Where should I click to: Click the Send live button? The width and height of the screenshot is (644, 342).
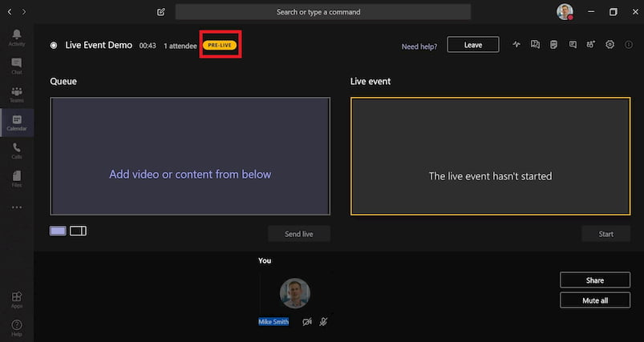coord(299,234)
